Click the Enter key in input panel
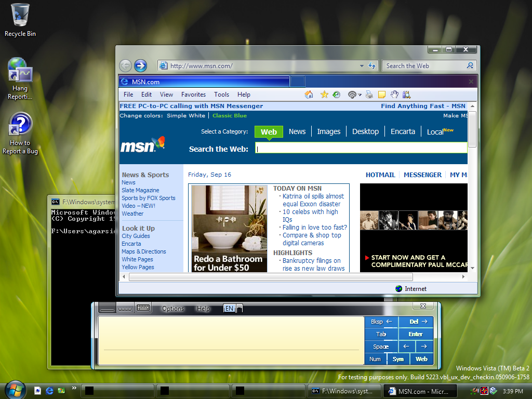Image resolution: width=532 pixels, height=399 pixels. [416, 334]
